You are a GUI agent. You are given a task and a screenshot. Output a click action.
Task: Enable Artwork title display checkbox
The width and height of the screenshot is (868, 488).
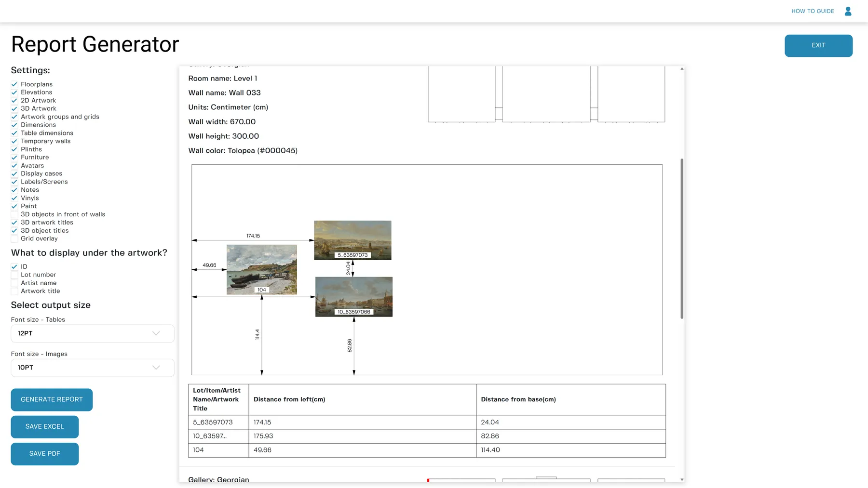(x=14, y=291)
